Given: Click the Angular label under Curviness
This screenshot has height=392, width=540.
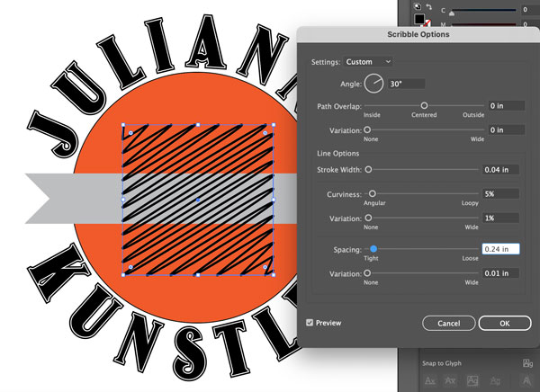Looking at the screenshot, I should [x=374, y=203].
